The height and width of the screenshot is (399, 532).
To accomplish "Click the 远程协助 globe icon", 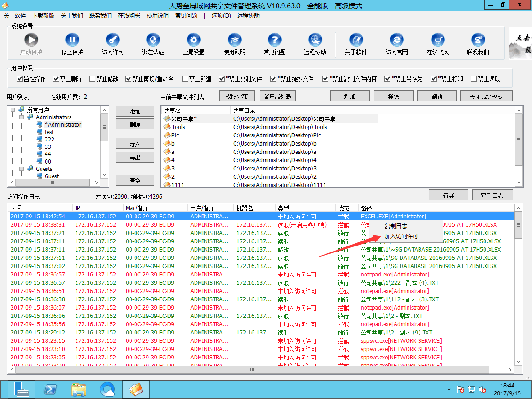I will [x=315, y=40].
